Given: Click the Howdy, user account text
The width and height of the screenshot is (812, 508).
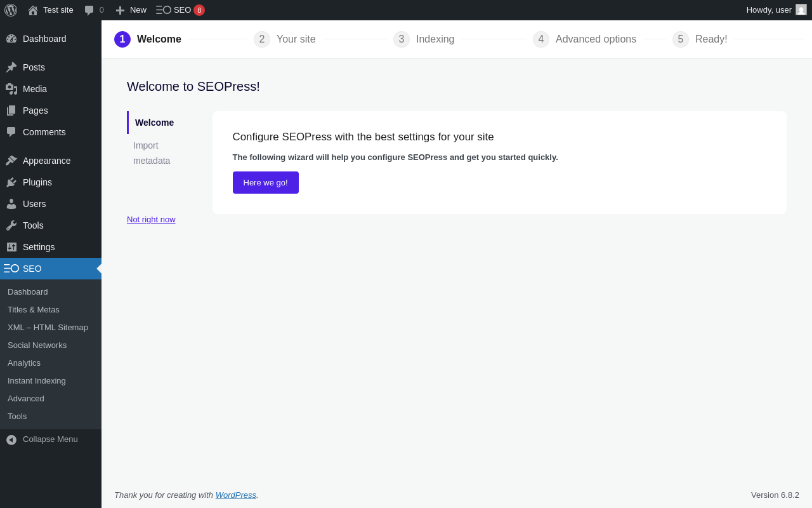Looking at the screenshot, I should pyautogui.click(x=769, y=10).
